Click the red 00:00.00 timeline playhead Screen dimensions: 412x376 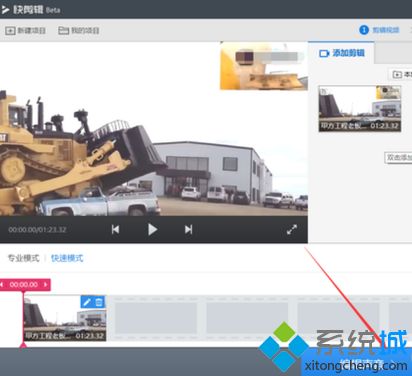click(24, 285)
